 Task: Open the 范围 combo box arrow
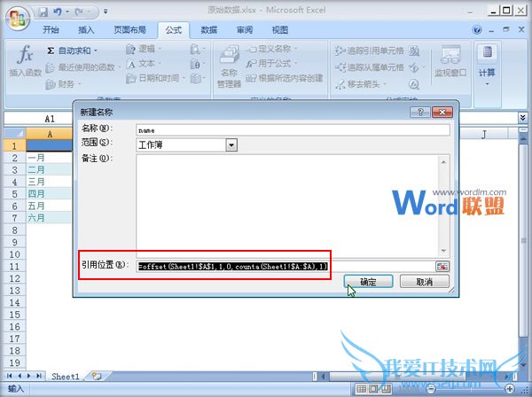point(231,145)
